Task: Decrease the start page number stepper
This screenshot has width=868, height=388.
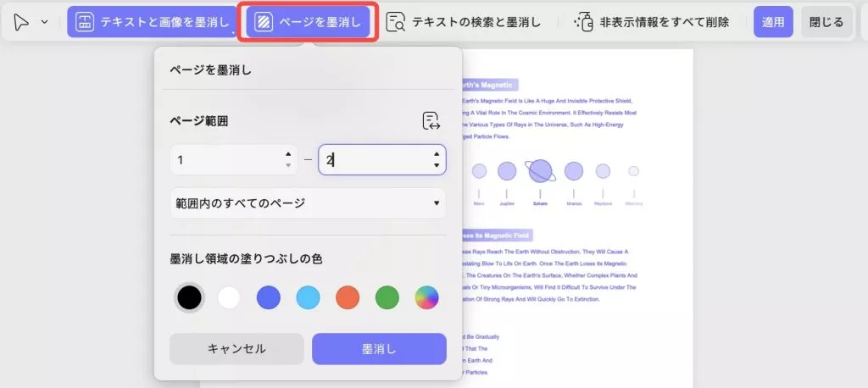Action: tap(288, 165)
